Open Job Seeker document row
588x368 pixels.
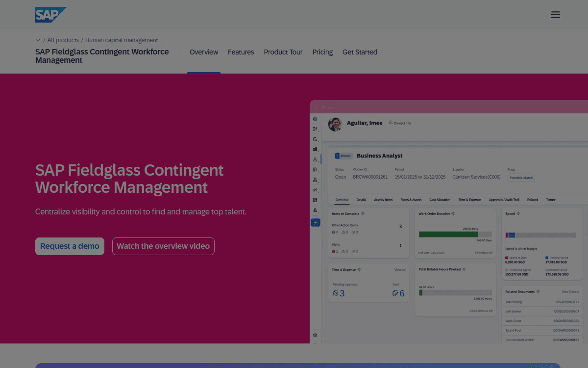click(x=542, y=312)
